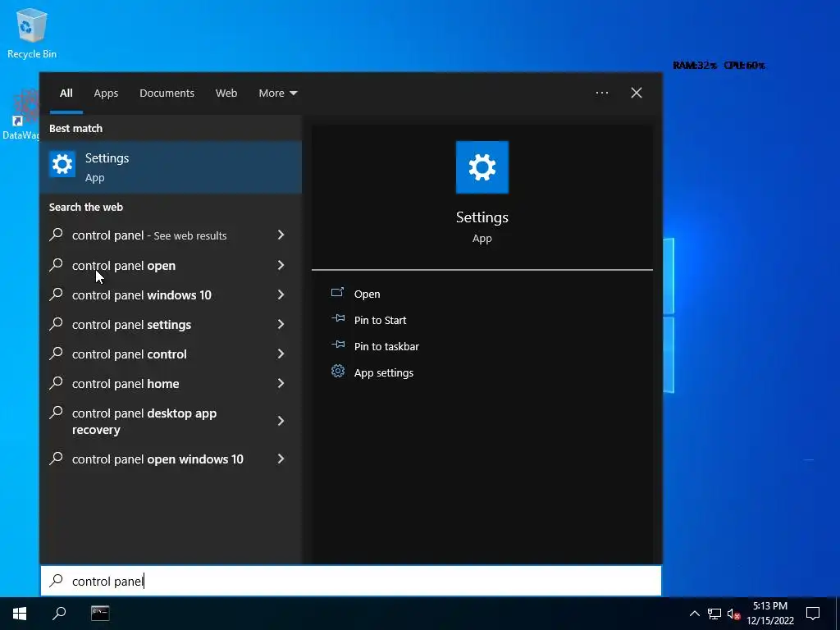Click the Settings gear icon in best match
Image resolution: width=840 pixels, height=630 pixels.
[62, 164]
